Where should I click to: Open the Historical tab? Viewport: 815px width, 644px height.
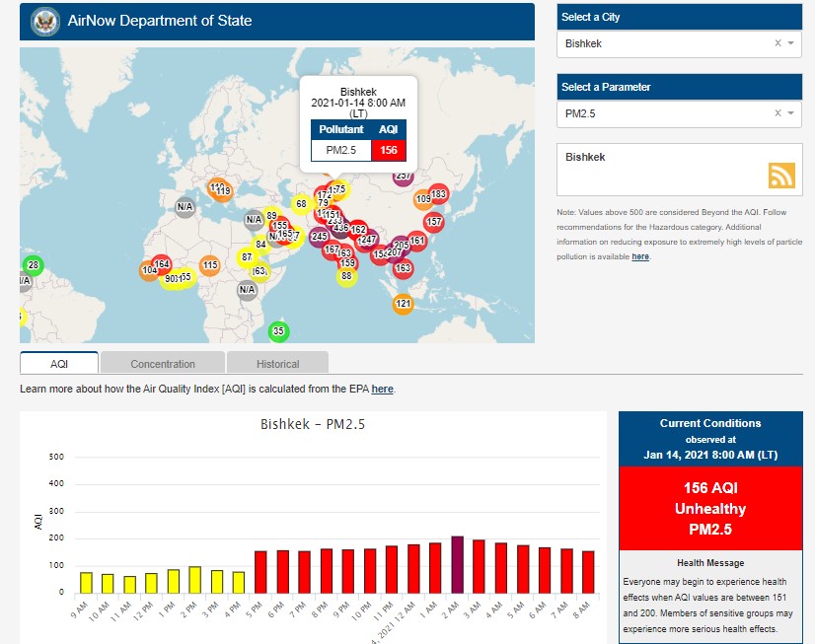click(277, 364)
